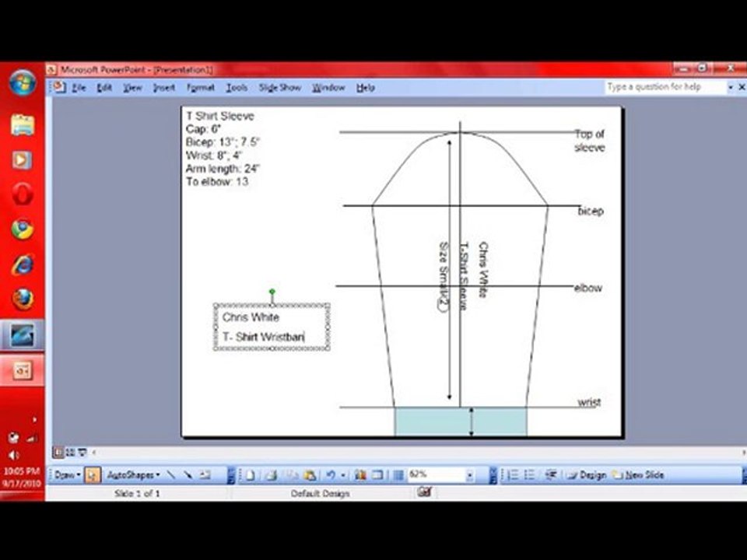Select the Text Box tool
Screen dimensions: 747x560
click(x=205, y=474)
